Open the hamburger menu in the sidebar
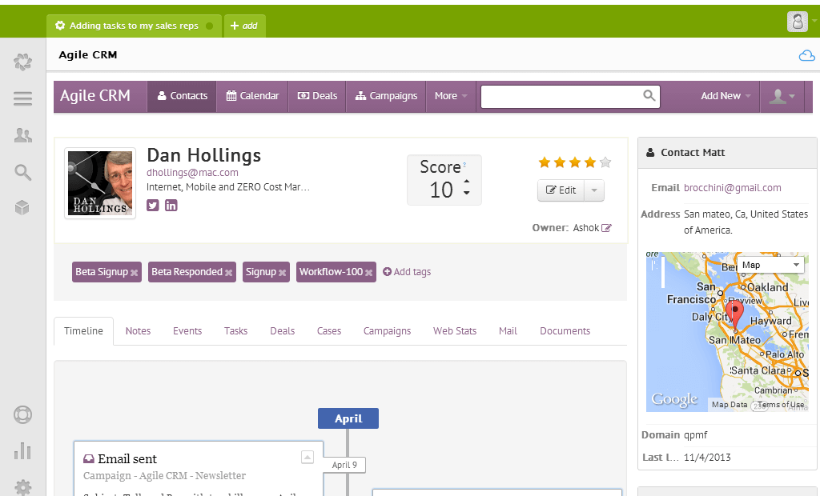Screen dimensions: 820x504 point(22,98)
